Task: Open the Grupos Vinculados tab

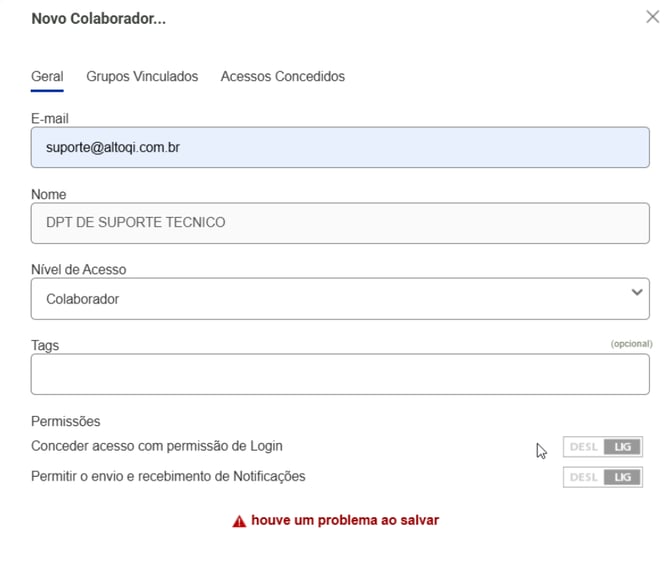Action: [142, 76]
